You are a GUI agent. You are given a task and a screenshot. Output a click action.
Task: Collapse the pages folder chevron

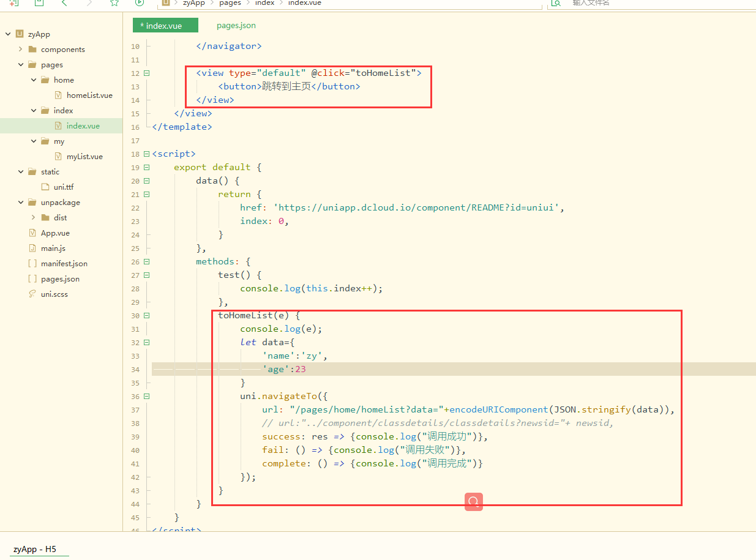click(21, 65)
